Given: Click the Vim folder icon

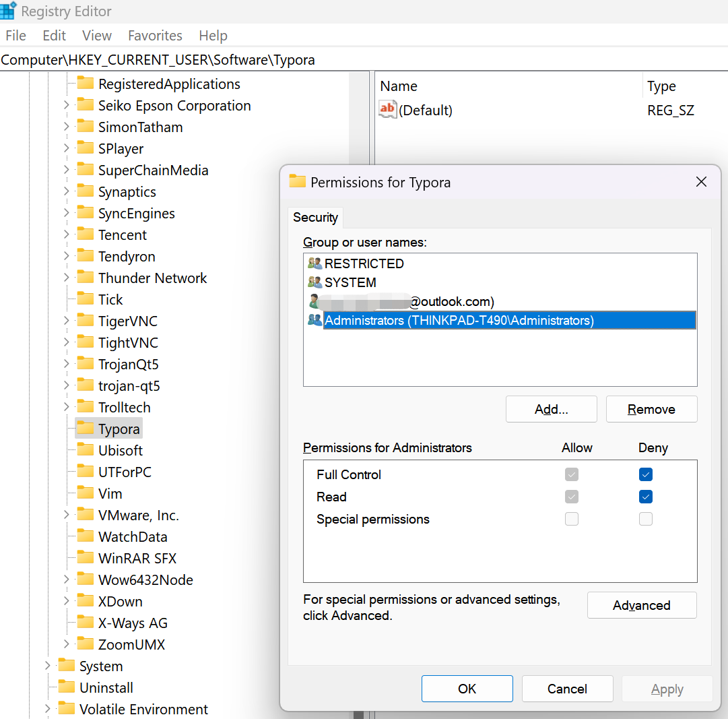Looking at the screenshot, I should tap(85, 493).
